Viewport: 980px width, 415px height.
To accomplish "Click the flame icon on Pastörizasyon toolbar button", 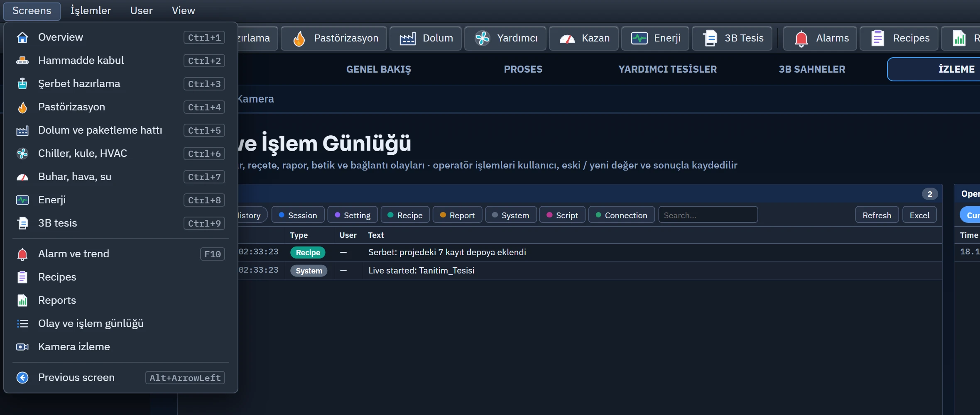I will (299, 39).
